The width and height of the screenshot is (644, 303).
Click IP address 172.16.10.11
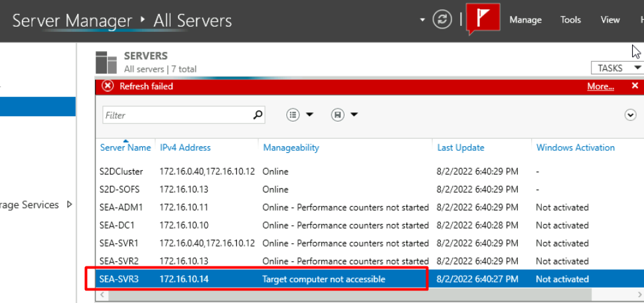[184, 207]
